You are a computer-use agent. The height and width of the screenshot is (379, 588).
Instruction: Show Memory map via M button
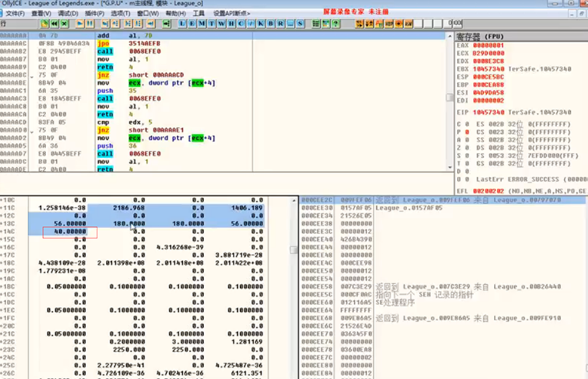(201, 23)
